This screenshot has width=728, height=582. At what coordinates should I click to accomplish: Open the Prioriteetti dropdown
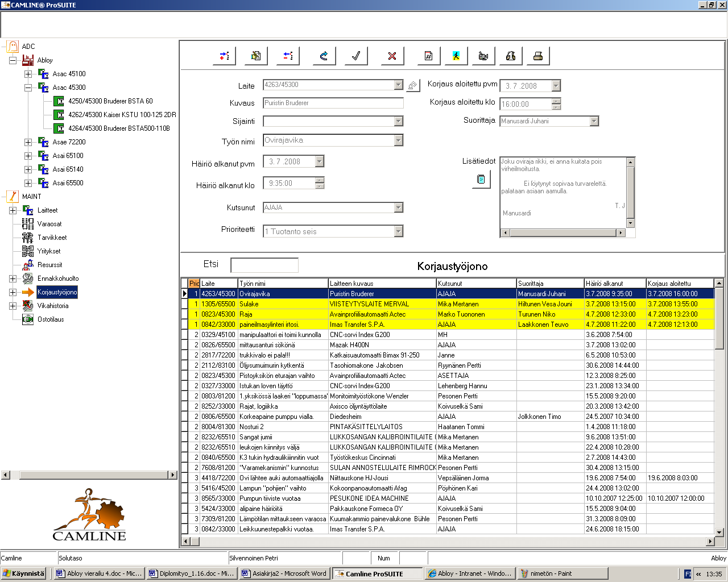click(x=398, y=231)
